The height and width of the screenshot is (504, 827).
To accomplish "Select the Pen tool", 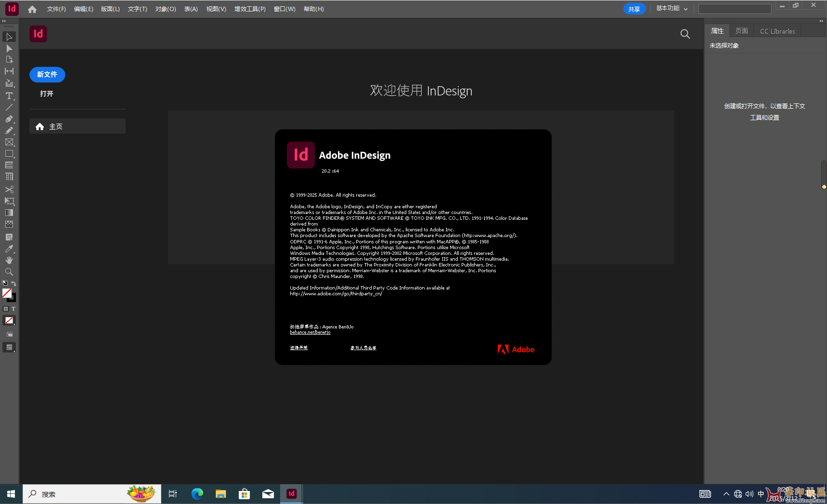I will point(9,119).
